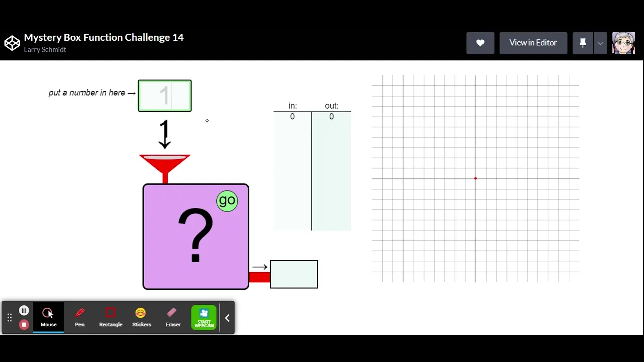Open the user profile avatar
Image resolution: width=644 pixels, height=362 pixels.
623,43
